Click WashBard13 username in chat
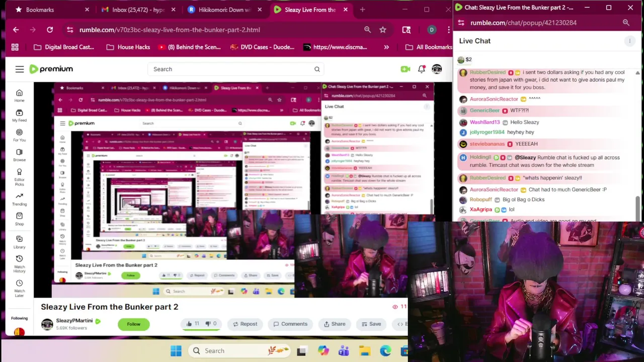Viewport: 644px width, 362px height. coord(485,122)
